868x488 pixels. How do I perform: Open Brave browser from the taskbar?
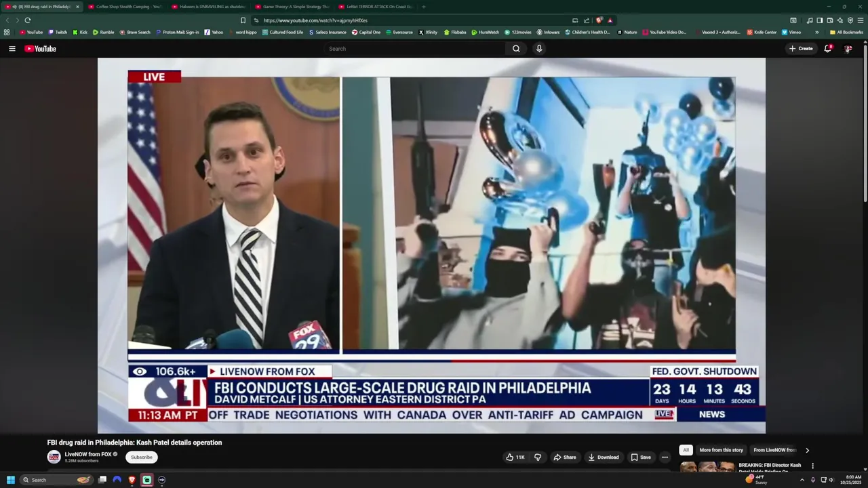[132, 480]
